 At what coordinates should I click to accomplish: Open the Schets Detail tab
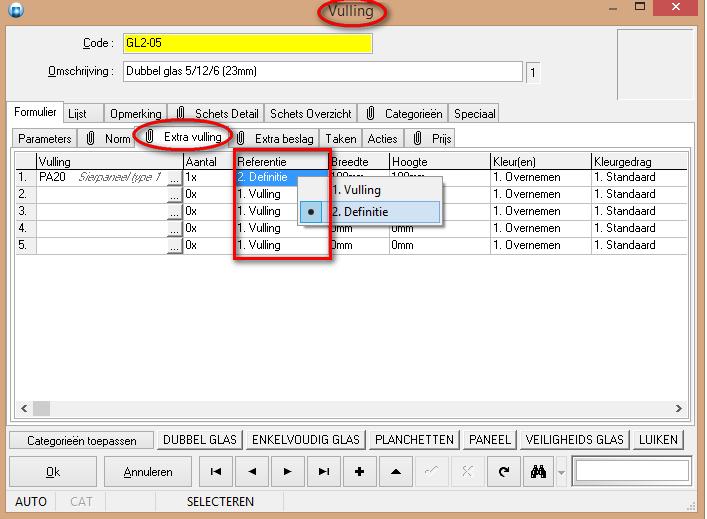[217, 114]
